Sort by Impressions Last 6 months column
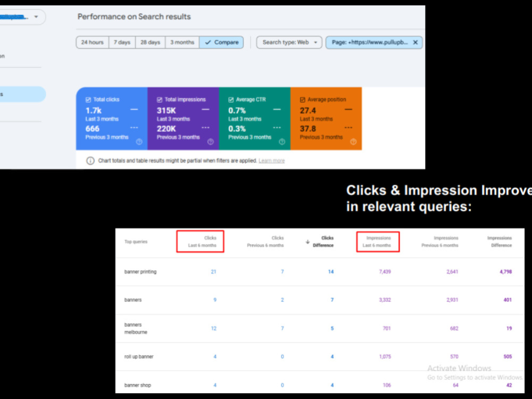Screen dimensions: 532x399 [x=377, y=242]
